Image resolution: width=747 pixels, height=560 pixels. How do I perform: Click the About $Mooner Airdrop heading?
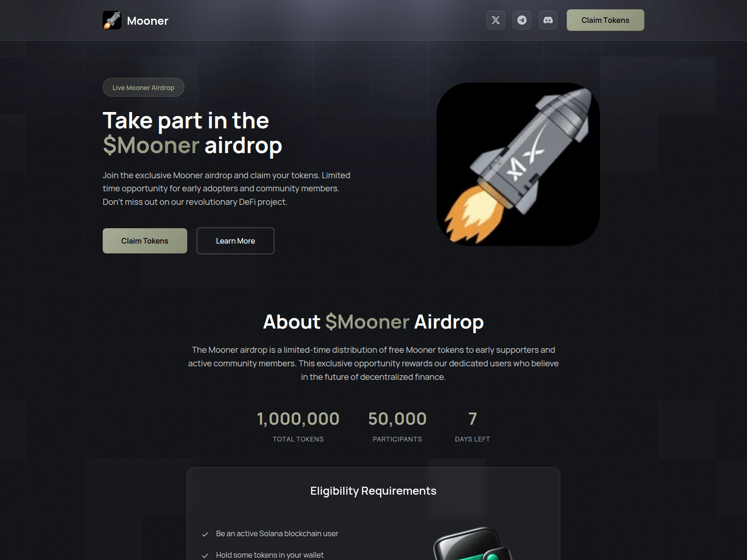point(373,322)
